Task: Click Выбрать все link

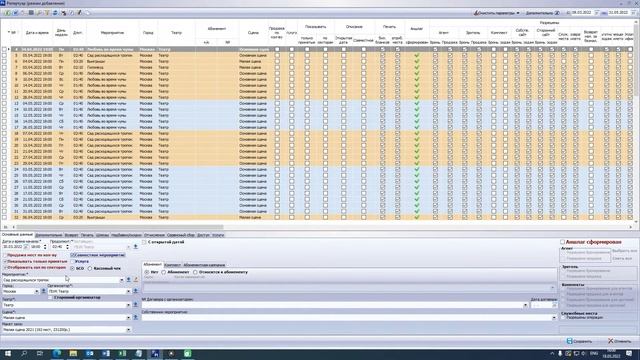Action: [624, 251]
